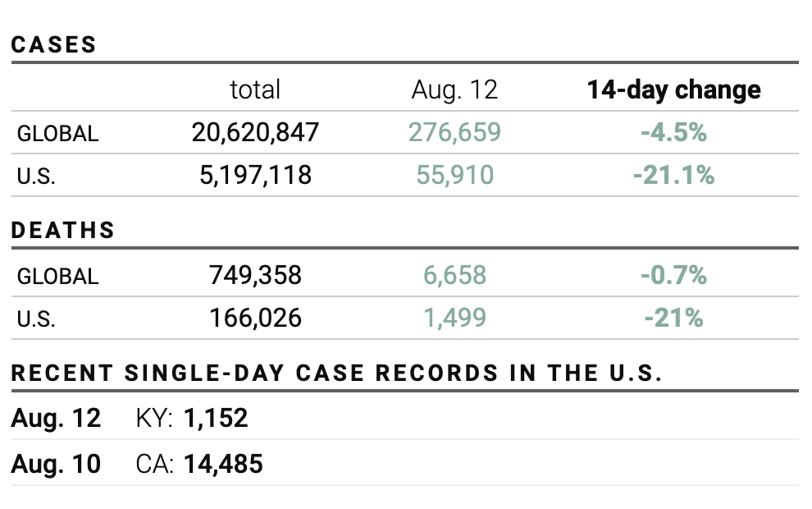812x509 pixels.
Task: Click the California record value 14,485
Action: (223, 465)
